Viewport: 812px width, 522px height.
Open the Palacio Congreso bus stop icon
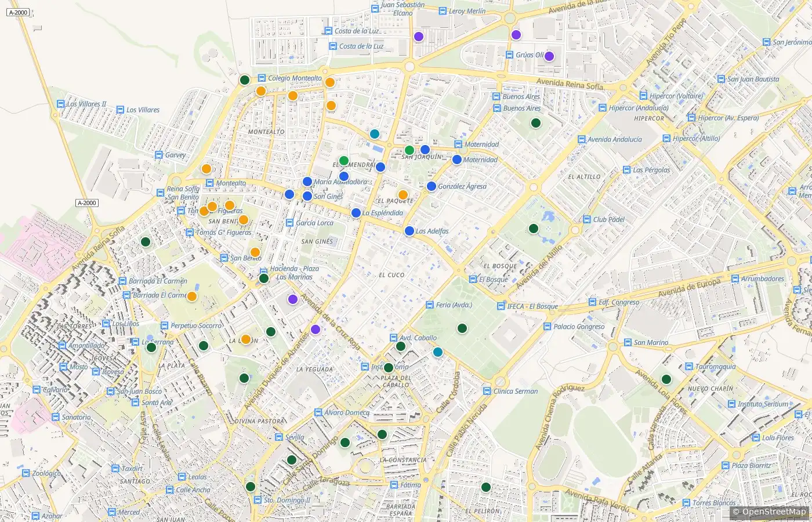[547, 327]
